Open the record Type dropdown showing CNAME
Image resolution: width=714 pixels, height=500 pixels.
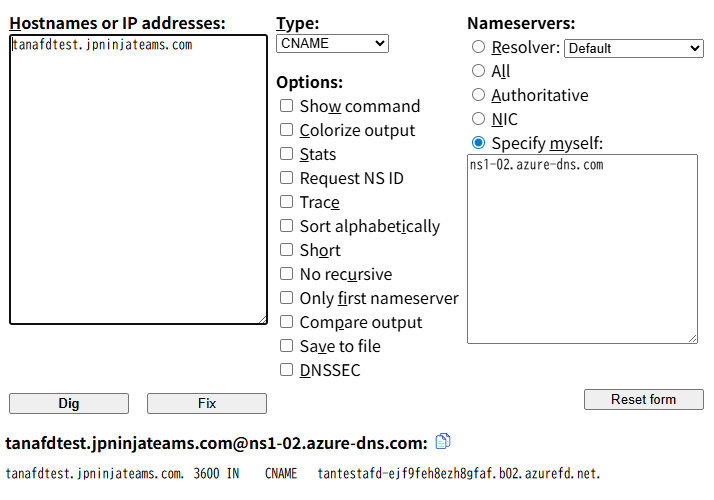[332, 43]
